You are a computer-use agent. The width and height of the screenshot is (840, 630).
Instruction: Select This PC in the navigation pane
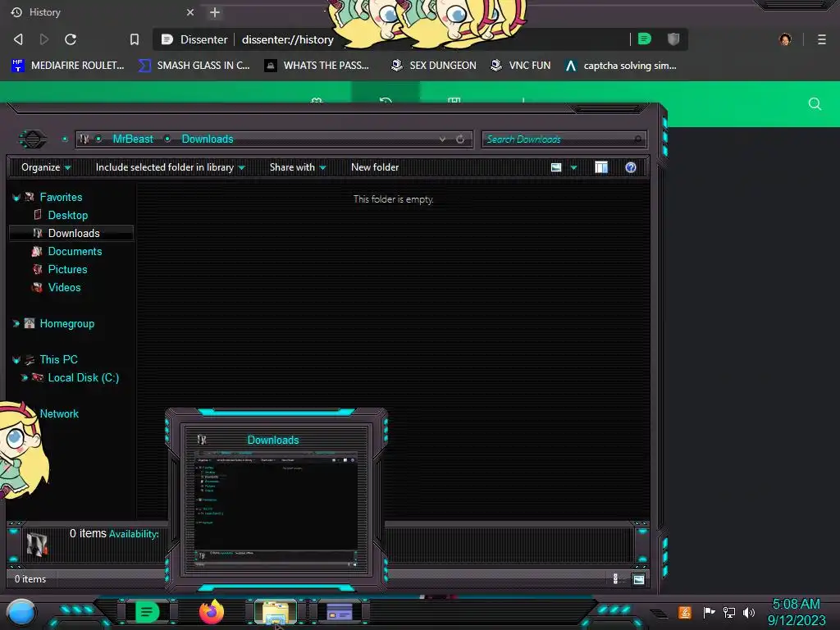(x=58, y=359)
